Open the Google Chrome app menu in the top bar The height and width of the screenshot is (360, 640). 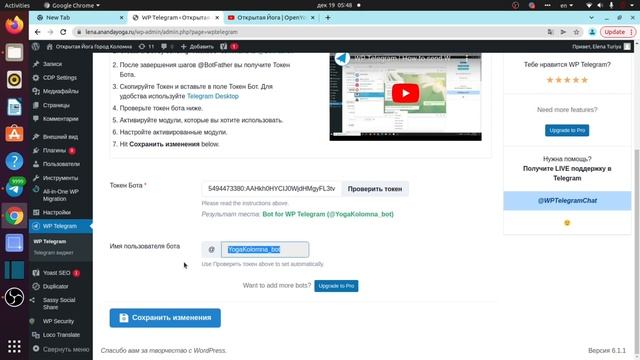72,5
